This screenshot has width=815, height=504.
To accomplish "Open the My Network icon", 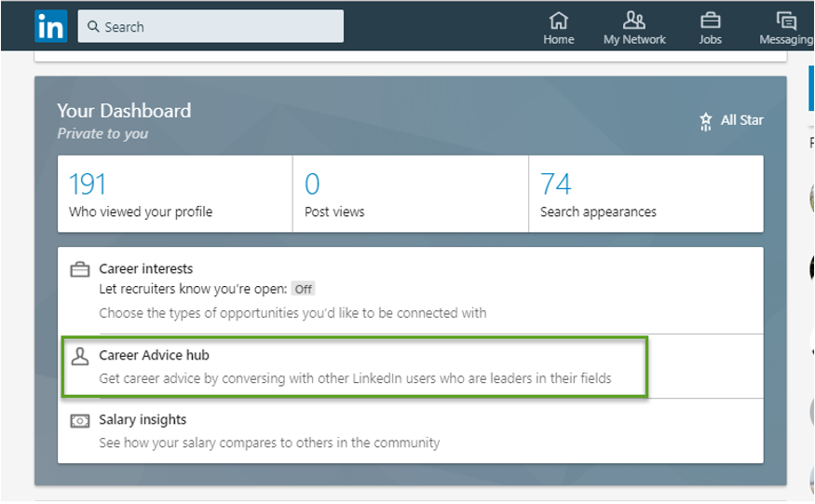I will (634, 20).
